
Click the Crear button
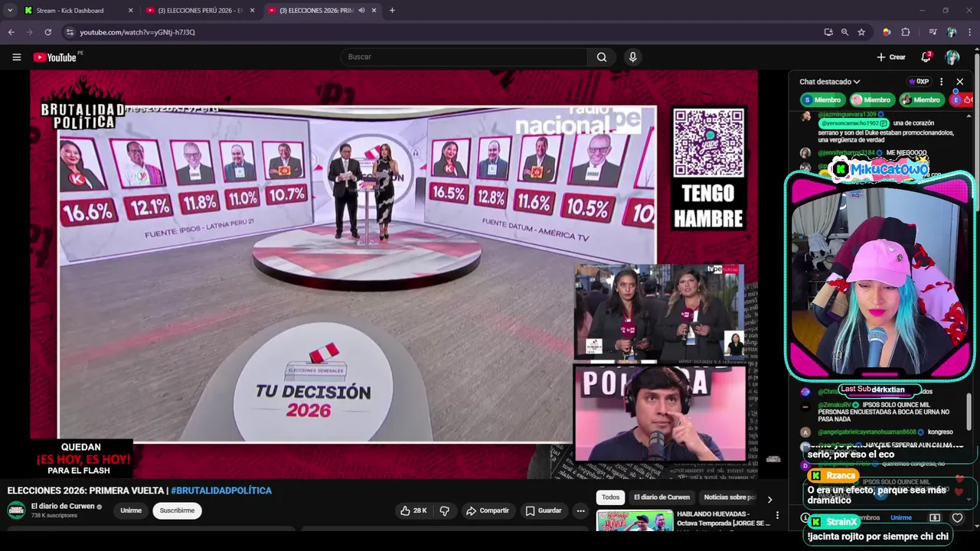pos(891,57)
